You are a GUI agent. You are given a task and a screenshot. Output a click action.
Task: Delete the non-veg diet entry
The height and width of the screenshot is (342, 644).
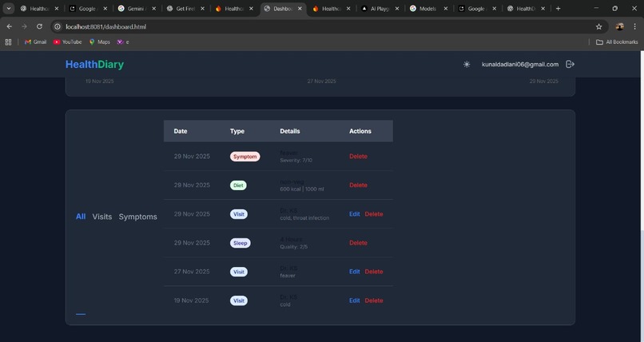[358, 185]
